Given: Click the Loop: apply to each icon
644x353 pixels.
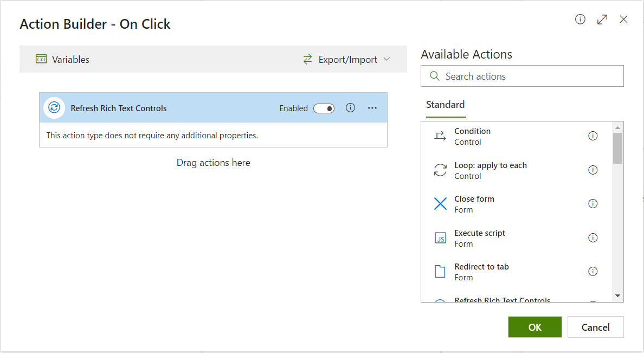Looking at the screenshot, I should click(440, 170).
